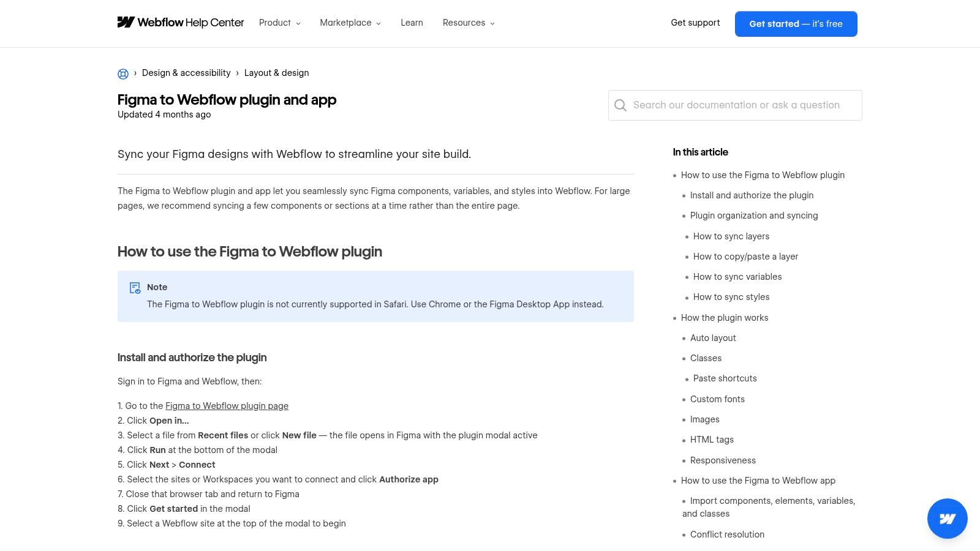Jump to the Auto layout section

pos(713,337)
